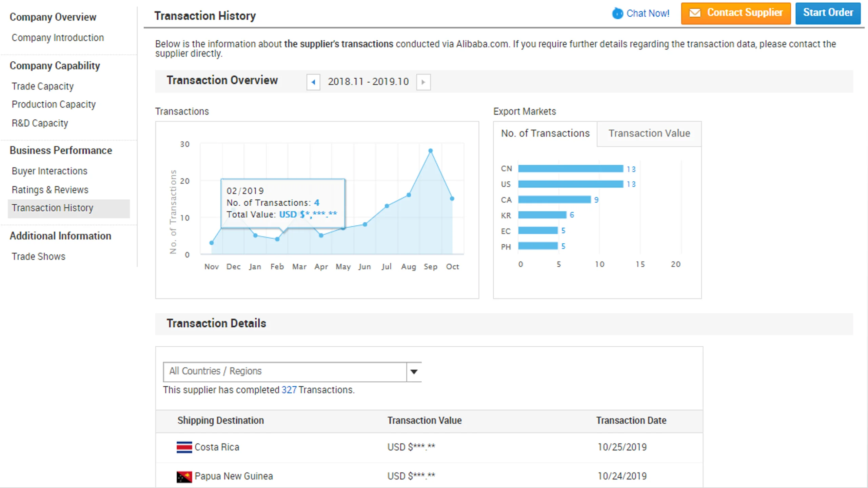
Task: Open 327 Transactions link
Action: (x=289, y=390)
